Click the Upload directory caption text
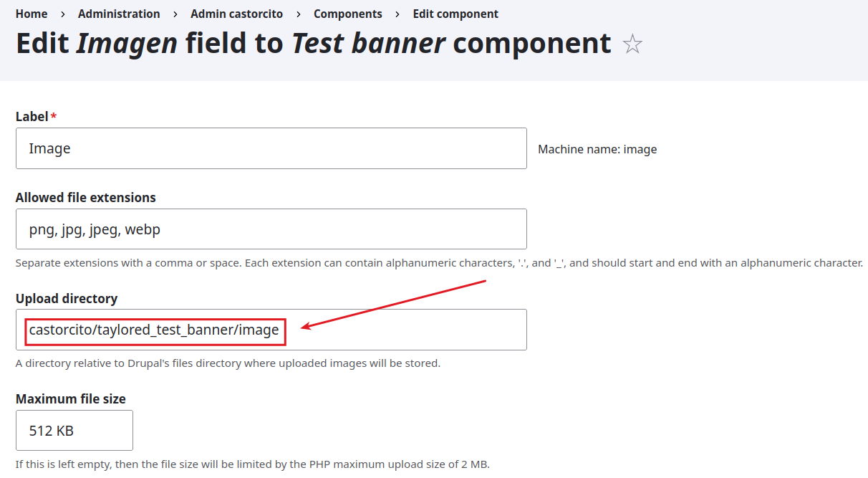 pyautogui.click(x=67, y=298)
